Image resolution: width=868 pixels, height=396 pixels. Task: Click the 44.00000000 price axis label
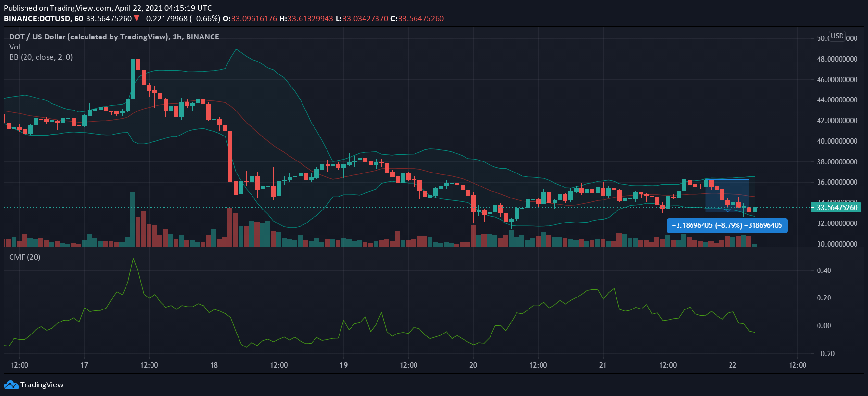[837, 100]
